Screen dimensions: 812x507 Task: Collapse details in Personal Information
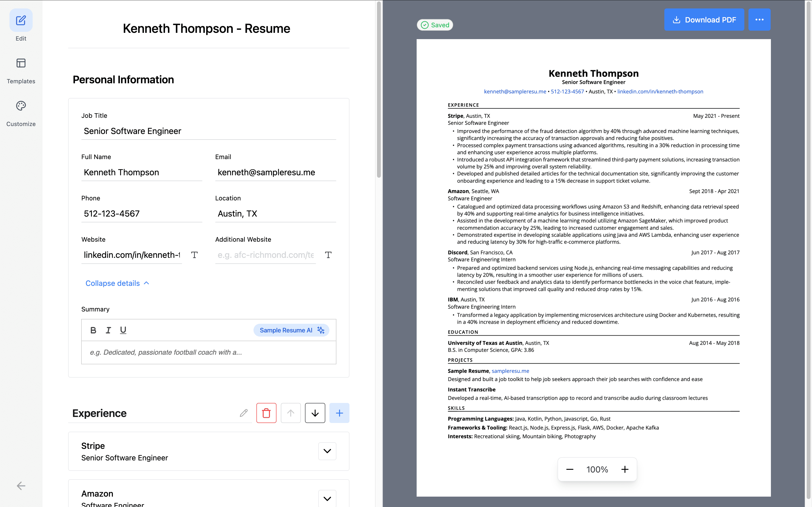pos(117,283)
